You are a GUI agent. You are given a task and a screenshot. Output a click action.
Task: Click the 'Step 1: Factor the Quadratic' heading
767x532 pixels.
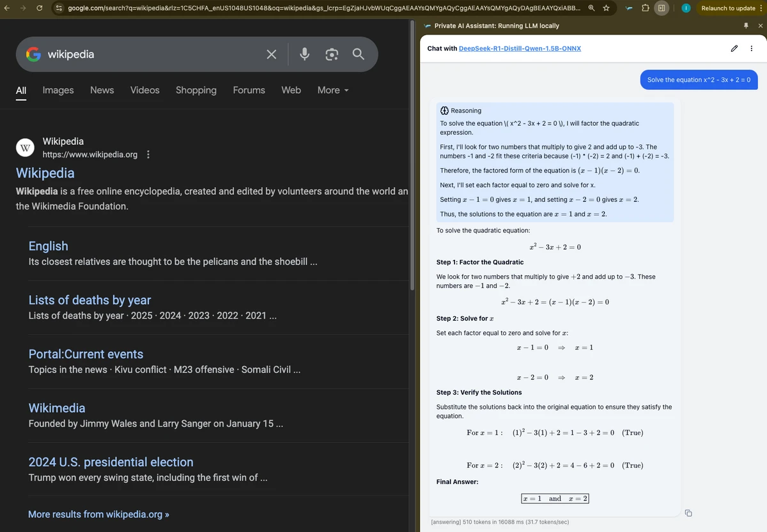click(x=480, y=262)
